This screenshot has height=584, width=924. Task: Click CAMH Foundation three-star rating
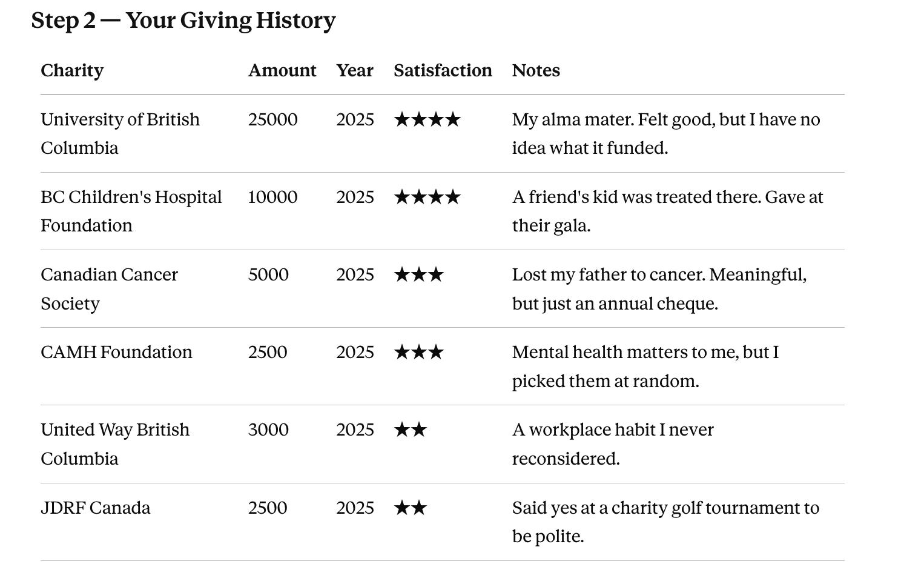(419, 352)
